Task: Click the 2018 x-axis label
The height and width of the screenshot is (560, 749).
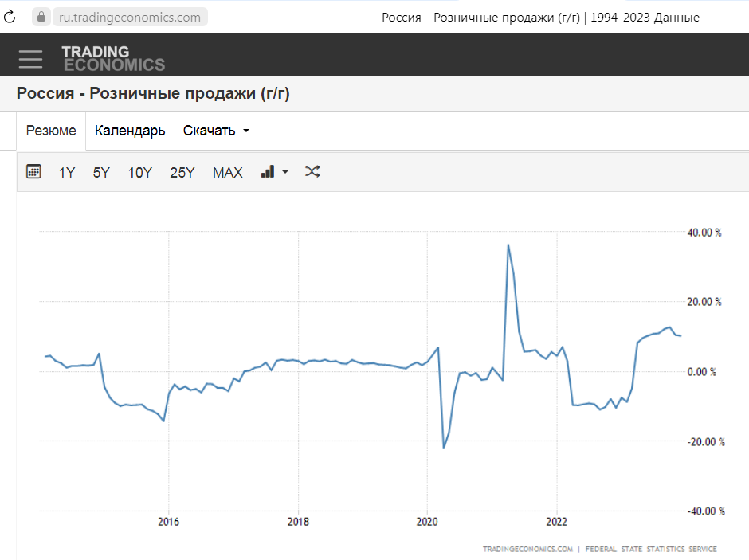Action: coord(298,522)
